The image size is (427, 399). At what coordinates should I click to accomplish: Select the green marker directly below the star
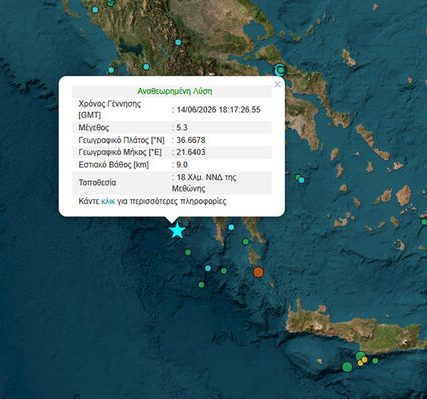pos(188,252)
